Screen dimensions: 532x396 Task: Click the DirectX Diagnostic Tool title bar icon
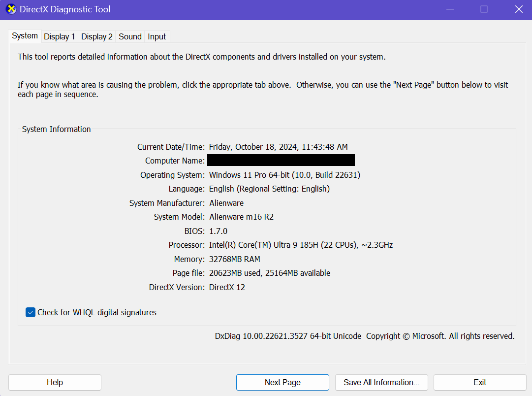click(x=11, y=9)
